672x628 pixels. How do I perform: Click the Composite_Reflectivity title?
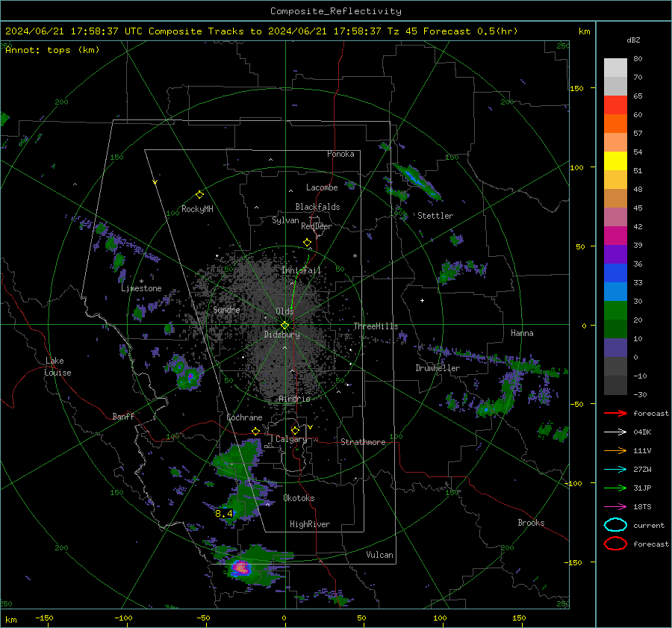335,11
